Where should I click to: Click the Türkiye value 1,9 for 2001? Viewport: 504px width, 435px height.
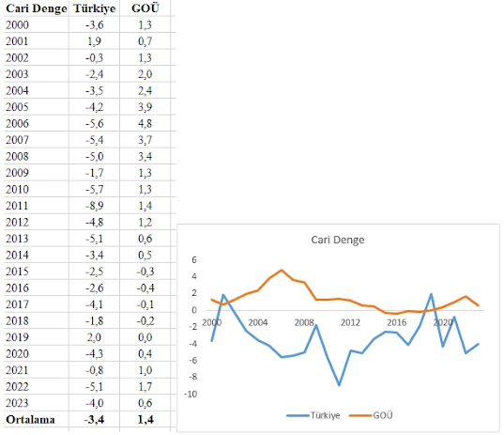[94, 41]
